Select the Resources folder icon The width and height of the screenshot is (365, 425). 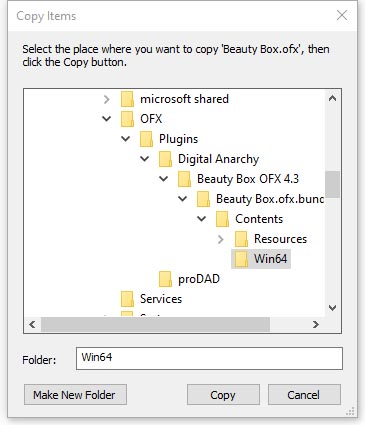click(241, 239)
